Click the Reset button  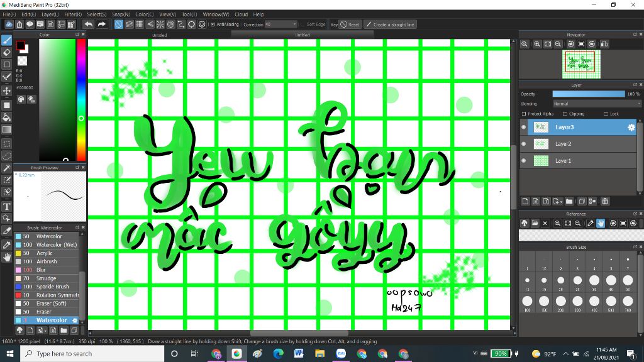point(350,25)
